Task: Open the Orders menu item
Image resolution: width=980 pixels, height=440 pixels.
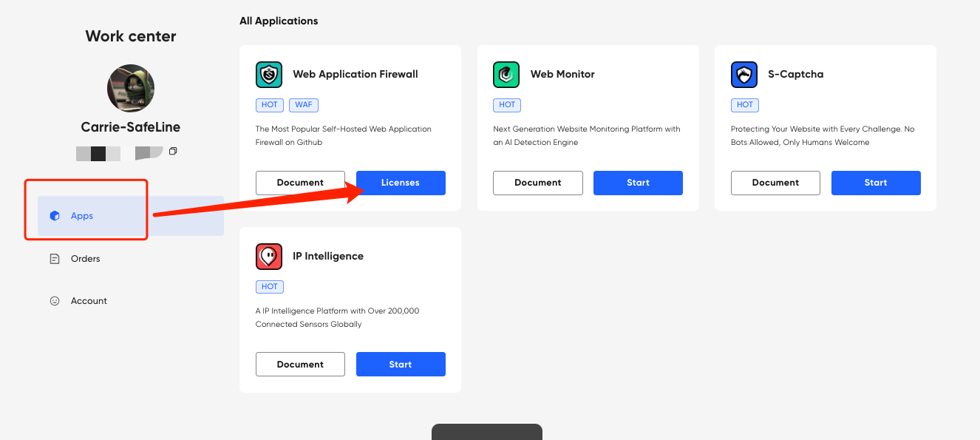Action: click(x=131, y=259)
